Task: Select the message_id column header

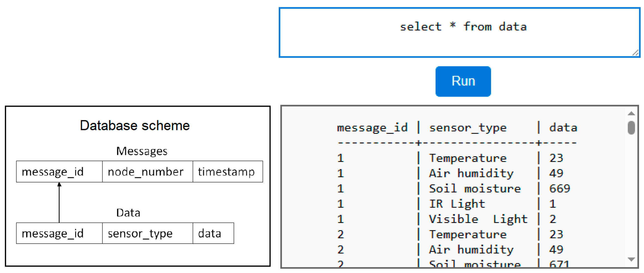Action: click(372, 127)
